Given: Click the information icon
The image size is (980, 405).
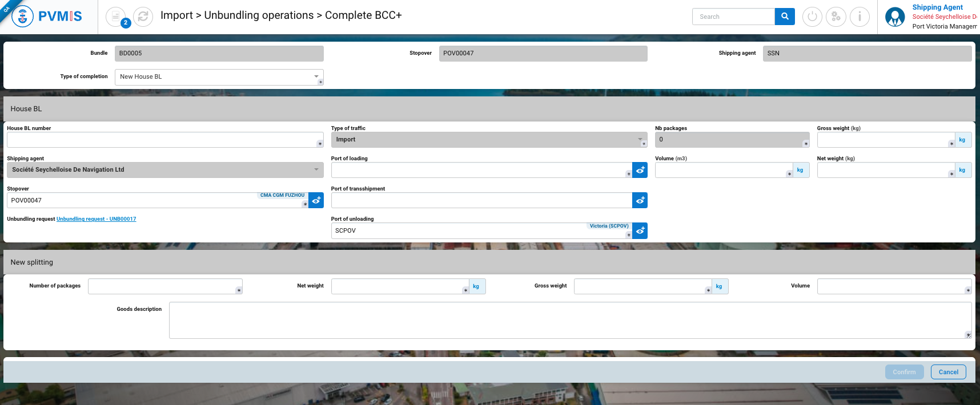Looking at the screenshot, I should pyautogui.click(x=859, y=17).
